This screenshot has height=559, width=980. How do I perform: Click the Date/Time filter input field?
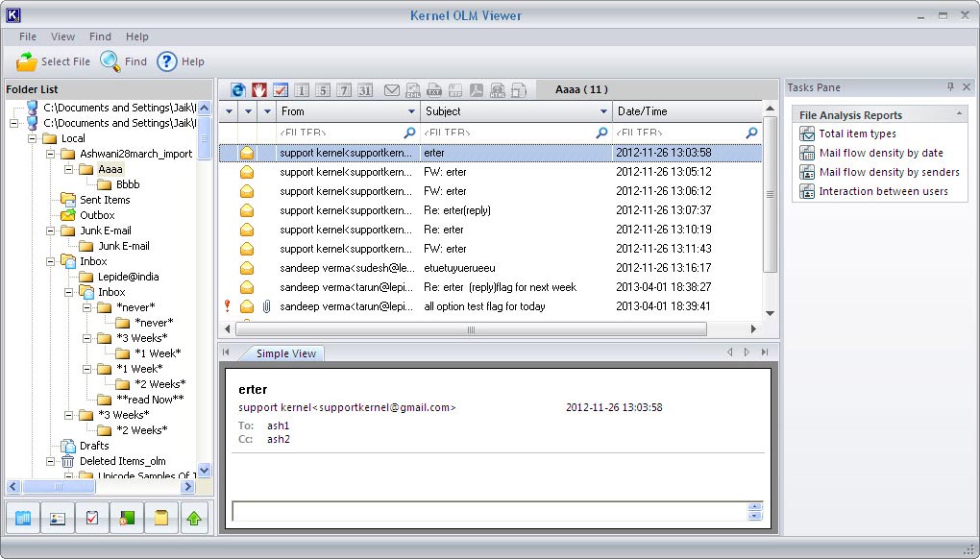coord(687,133)
